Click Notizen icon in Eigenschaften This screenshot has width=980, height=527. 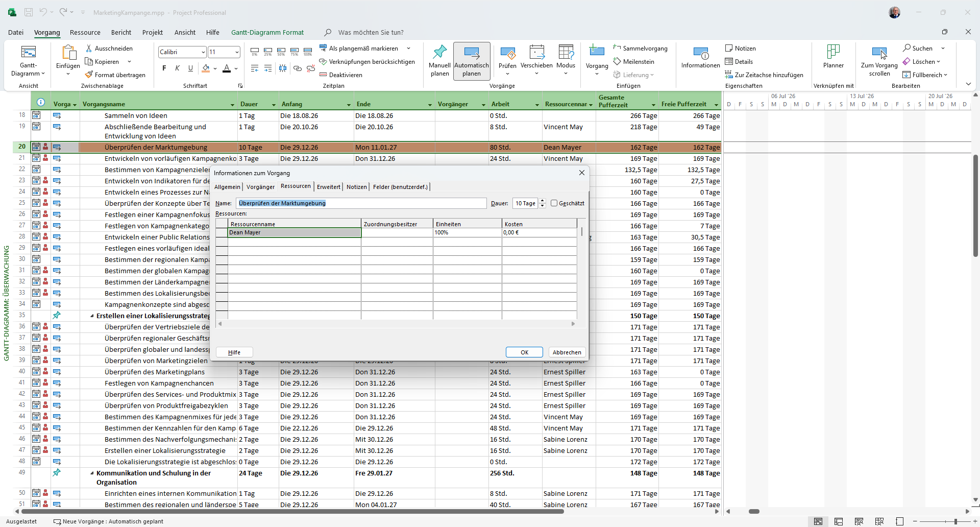(729, 48)
